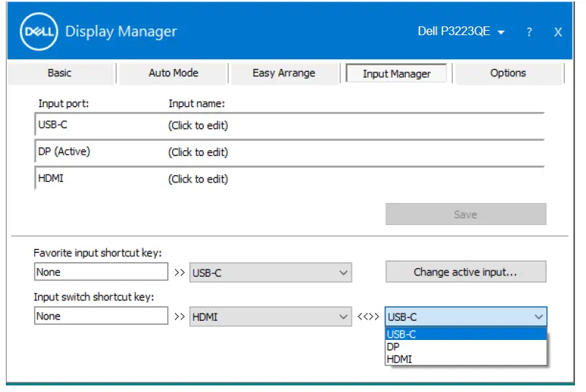Set the Favorite input shortcut key field

[101, 272]
